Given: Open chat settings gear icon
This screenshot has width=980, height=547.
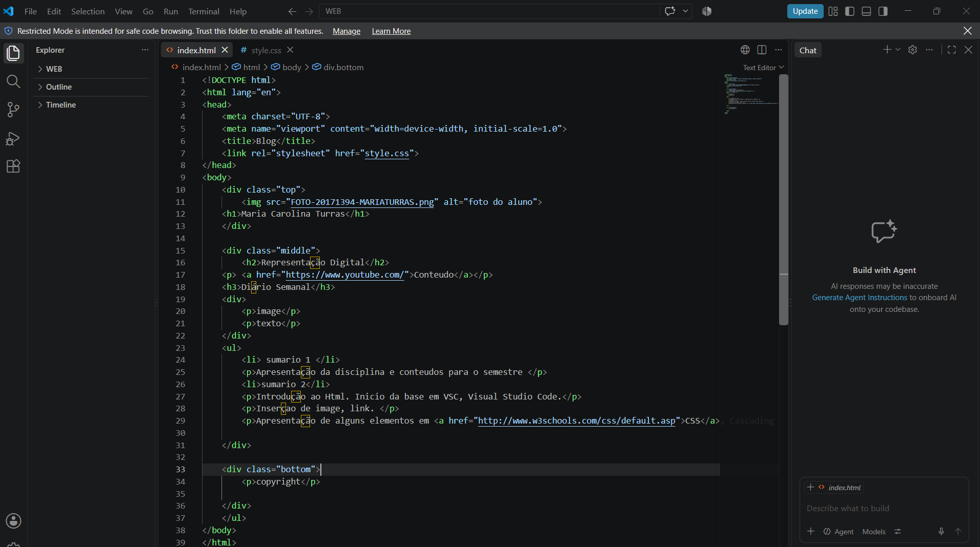Looking at the screenshot, I should point(912,50).
